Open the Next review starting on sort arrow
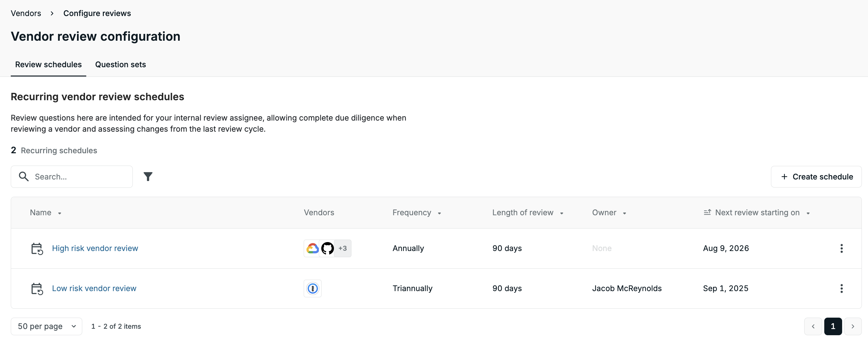Screen dimensions: 868x346 click(x=808, y=213)
